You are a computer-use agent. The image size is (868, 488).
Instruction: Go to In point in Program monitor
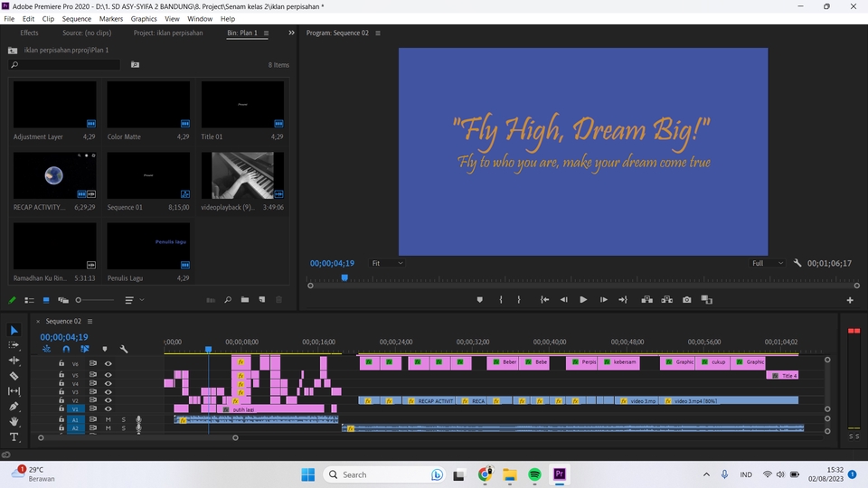pyautogui.click(x=544, y=299)
